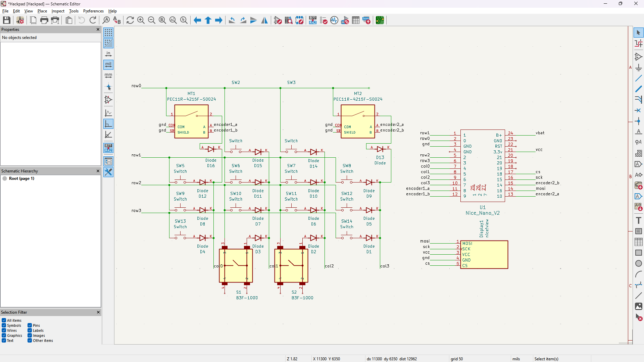Open the Symbol Library Browser

289,20
